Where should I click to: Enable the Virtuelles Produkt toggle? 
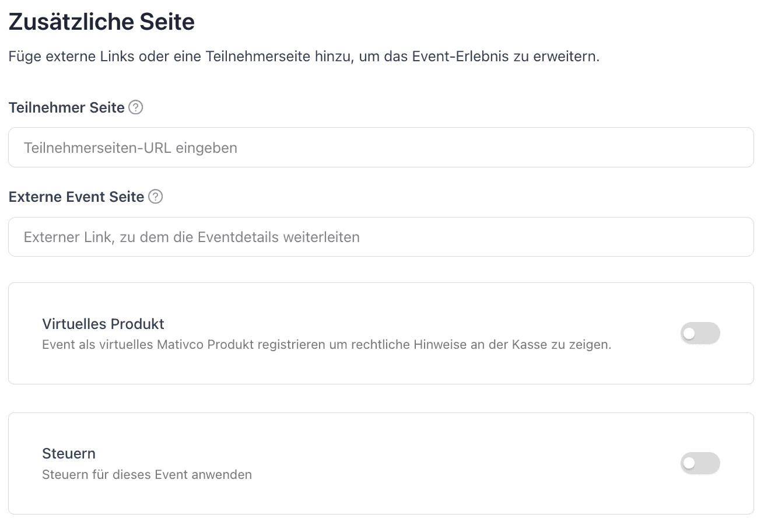click(700, 333)
